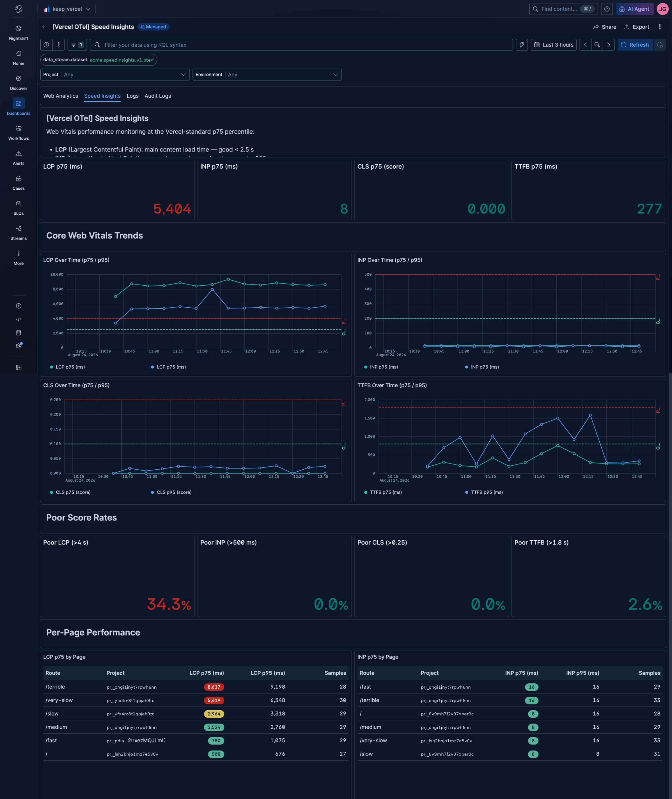Image resolution: width=672 pixels, height=799 pixels.
Task: Open SLOs in the sidebar
Action: (x=18, y=208)
